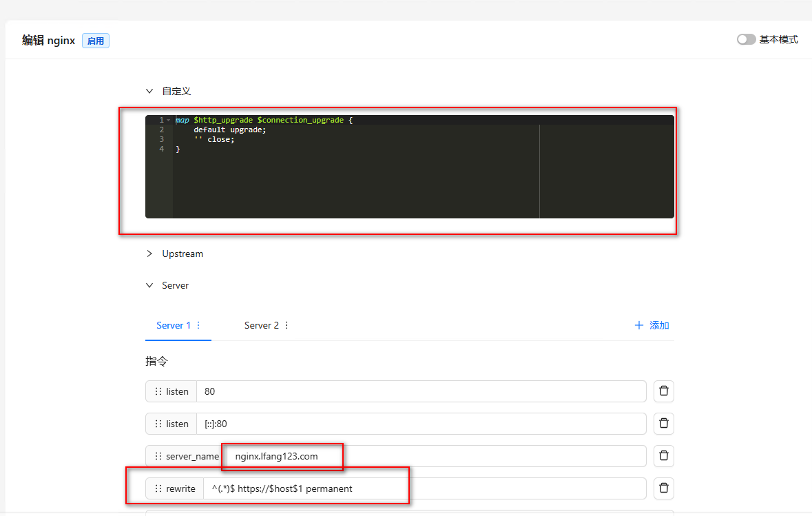Click the drag handle on server_name row
812x516 pixels.
point(158,456)
